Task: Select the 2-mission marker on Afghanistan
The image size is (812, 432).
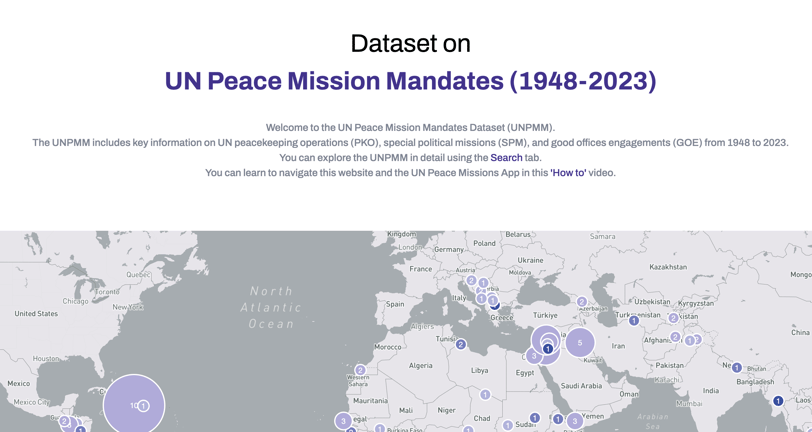Action: [x=675, y=337]
